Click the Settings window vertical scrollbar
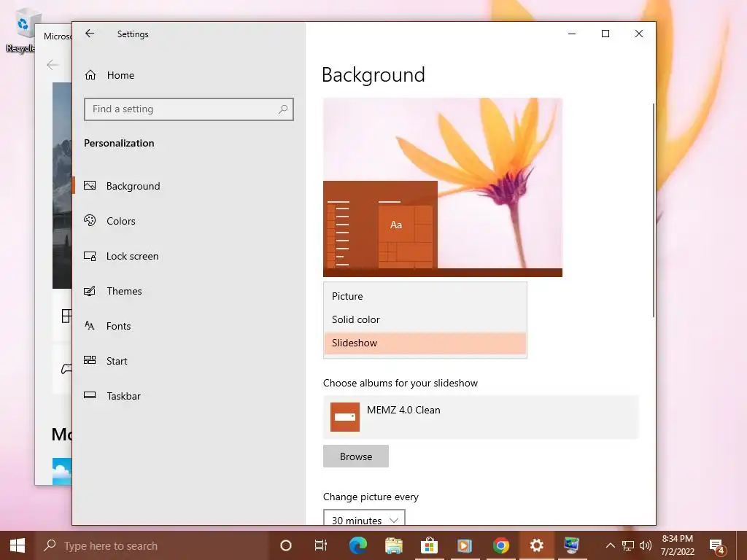The image size is (747, 560). (653, 209)
